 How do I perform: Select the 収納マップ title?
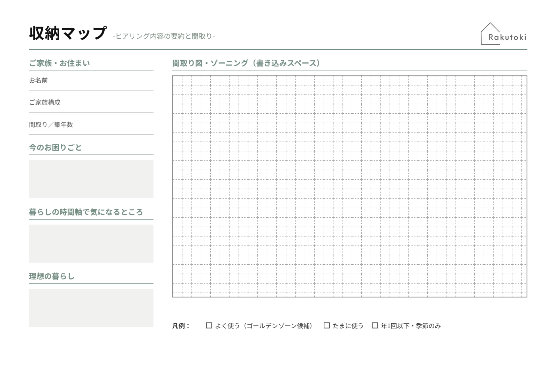(68, 33)
